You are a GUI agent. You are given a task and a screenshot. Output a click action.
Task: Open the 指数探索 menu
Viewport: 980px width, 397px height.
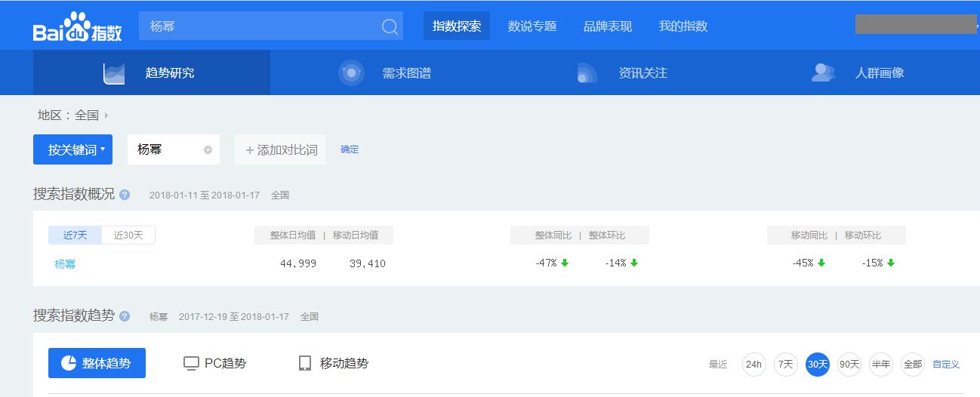click(x=457, y=26)
